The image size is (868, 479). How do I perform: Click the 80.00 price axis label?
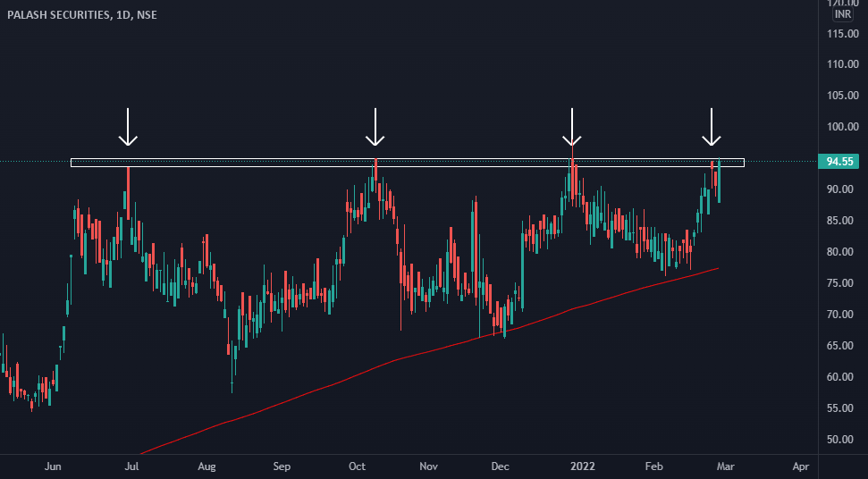point(840,252)
